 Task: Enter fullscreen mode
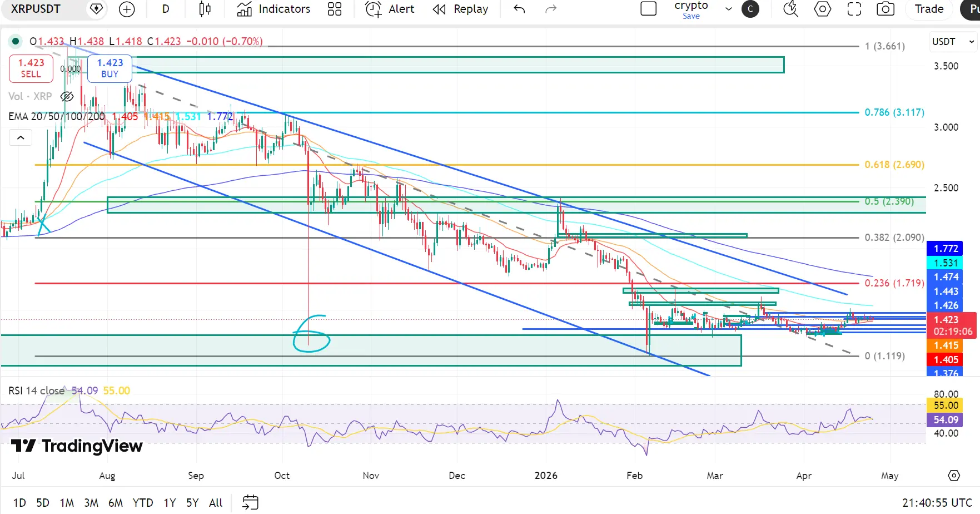click(854, 9)
